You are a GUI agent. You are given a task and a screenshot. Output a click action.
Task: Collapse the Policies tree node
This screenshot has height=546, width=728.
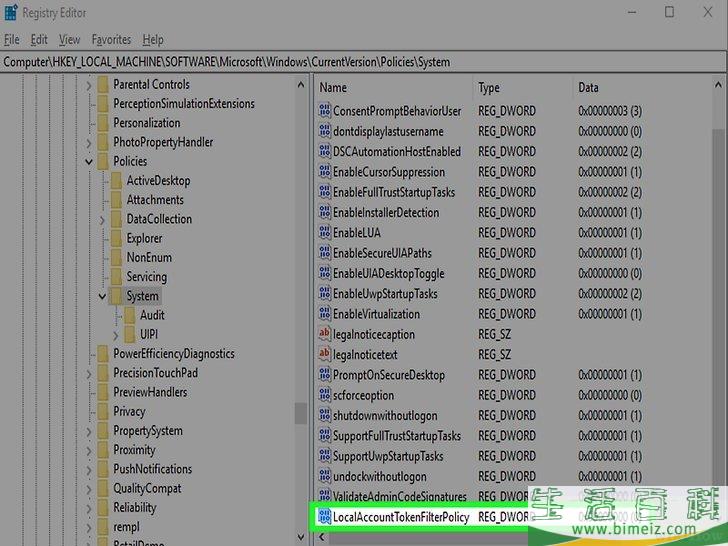[89, 161]
